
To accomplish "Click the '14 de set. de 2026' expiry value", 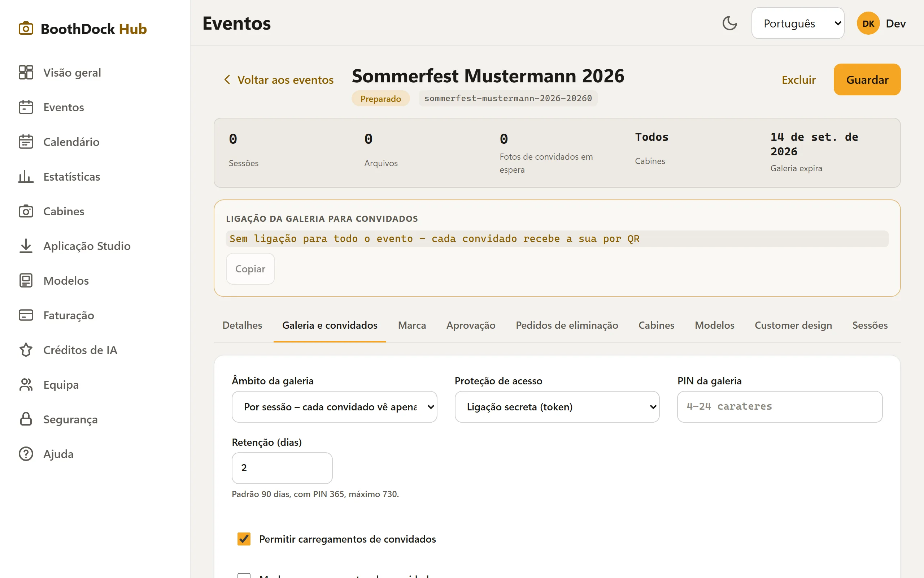I will click(814, 144).
